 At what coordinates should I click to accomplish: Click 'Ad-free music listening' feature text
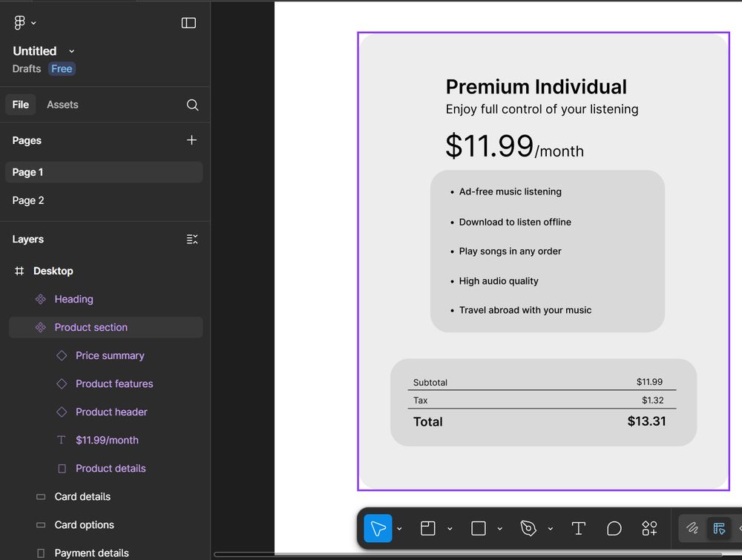[x=510, y=191]
